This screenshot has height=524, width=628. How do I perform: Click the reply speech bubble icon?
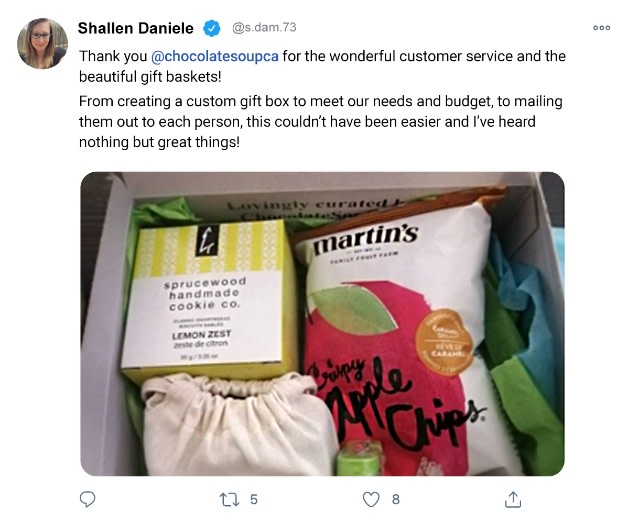click(87, 499)
